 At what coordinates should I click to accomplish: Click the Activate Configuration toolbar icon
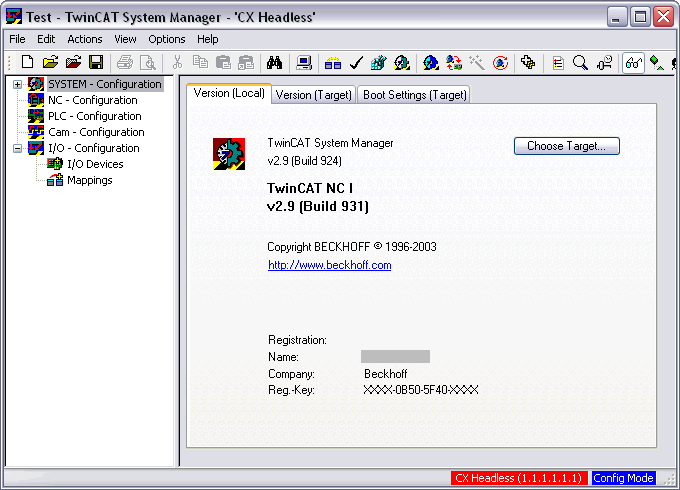coord(379,63)
